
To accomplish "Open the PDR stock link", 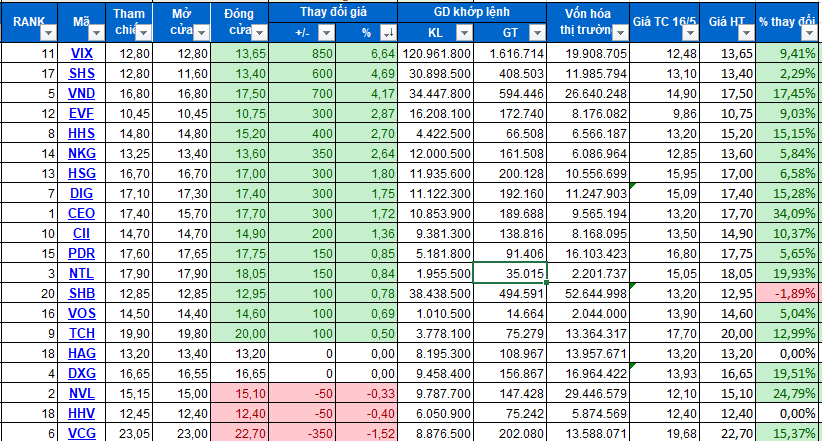I will 82,253.
